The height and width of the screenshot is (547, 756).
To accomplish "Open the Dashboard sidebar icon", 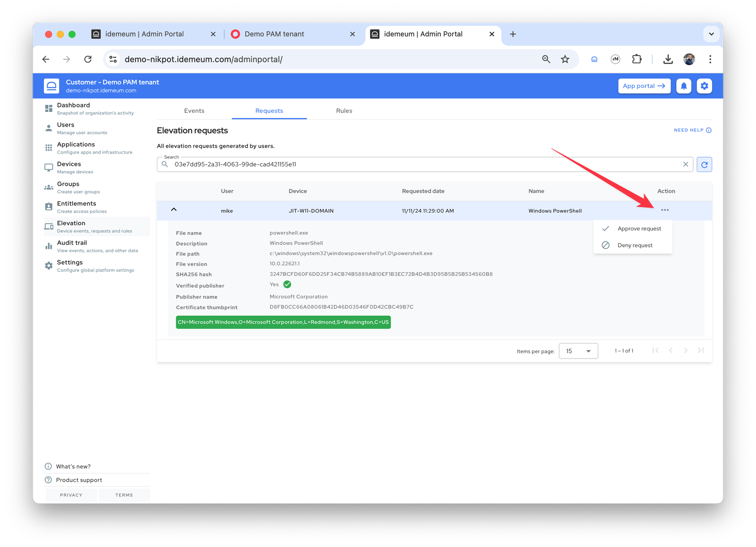I will [x=49, y=108].
